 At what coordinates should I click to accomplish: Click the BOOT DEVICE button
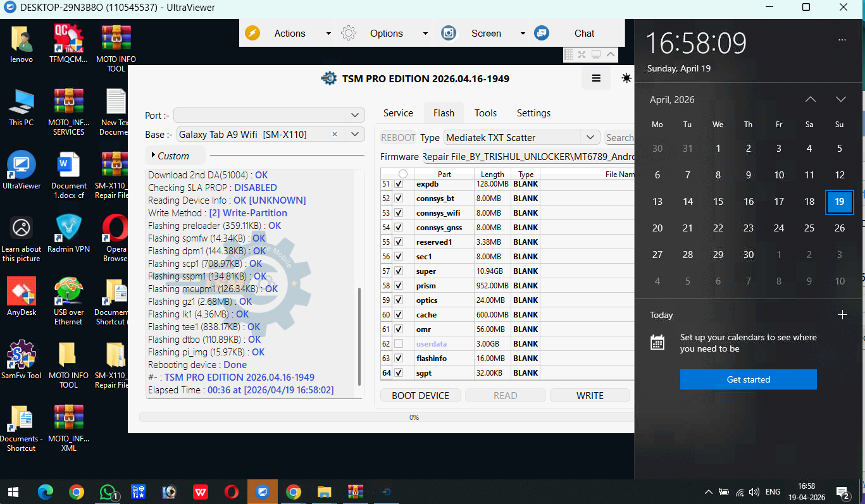tap(420, 396)
